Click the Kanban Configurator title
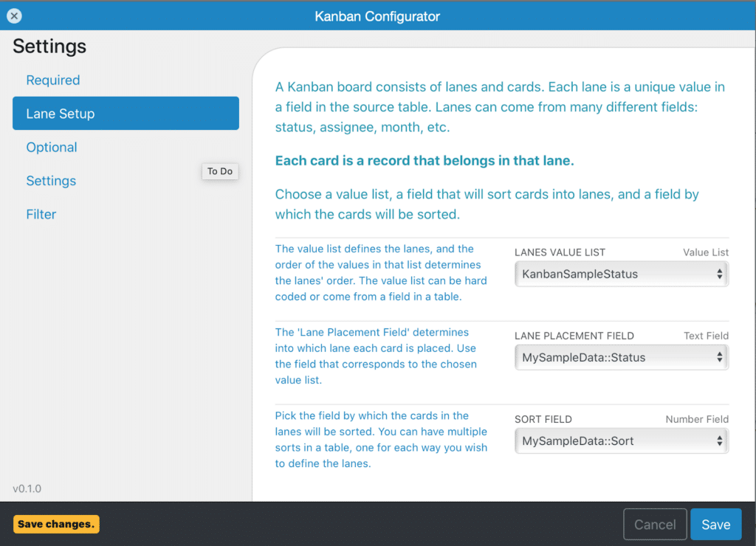This screenshot has width=756, height=546. coord(377,16)
